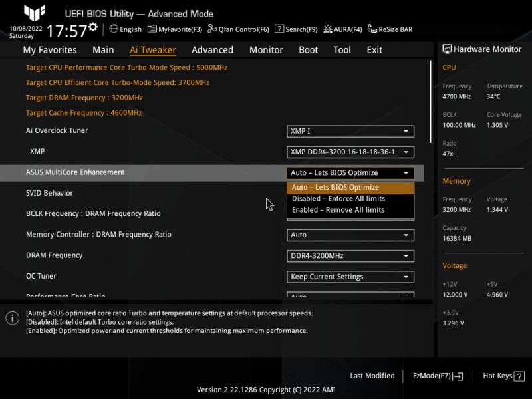Click the English language button
The height and width of the screenshot is (399, 532).
(x=126, y=29)
